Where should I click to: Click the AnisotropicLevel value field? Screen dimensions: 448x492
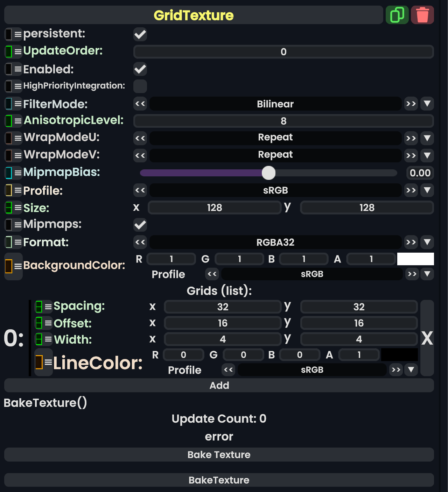click(283, 121)
